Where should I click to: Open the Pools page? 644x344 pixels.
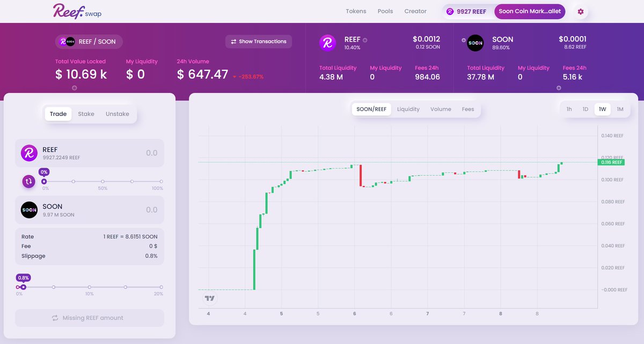click(x=385, y=11)
